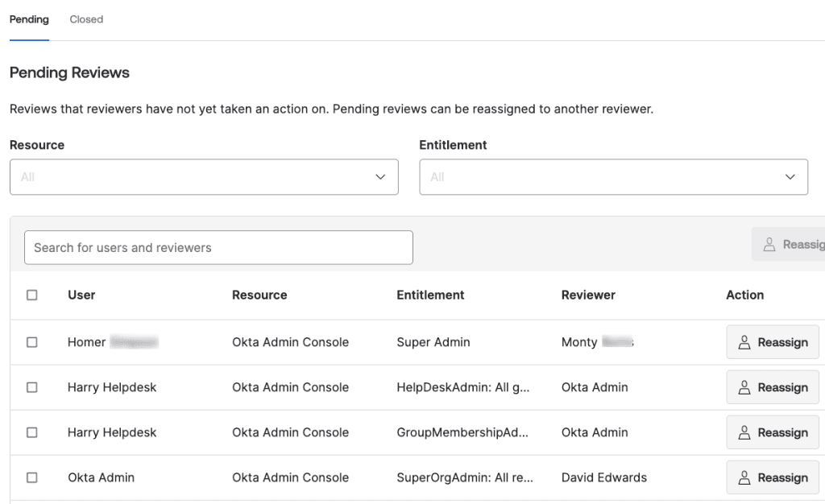Reassign the GroupMembershipAd review row
Screen dimensions: 825x504
[x=773, y=432]
